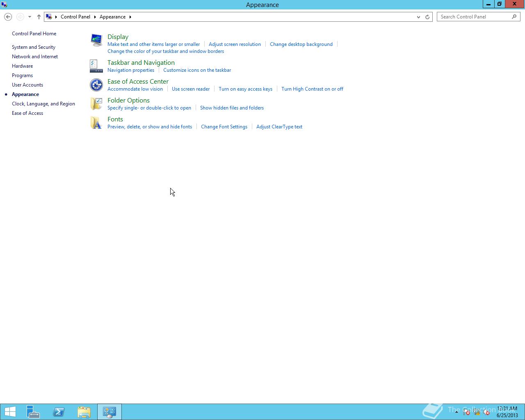
Task: Expand the arrow after Control Panel breadcrumb
Action: coord(95,17)
